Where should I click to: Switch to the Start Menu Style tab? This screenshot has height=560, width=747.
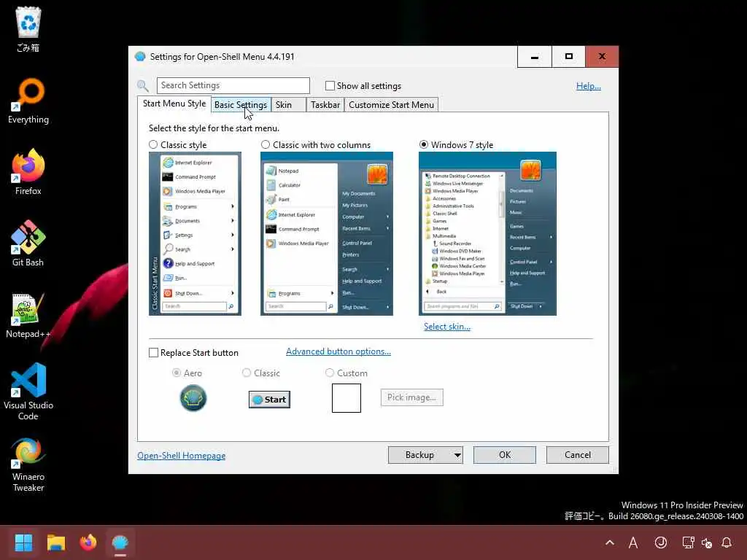pyautogui.click(x=174, y=104)
